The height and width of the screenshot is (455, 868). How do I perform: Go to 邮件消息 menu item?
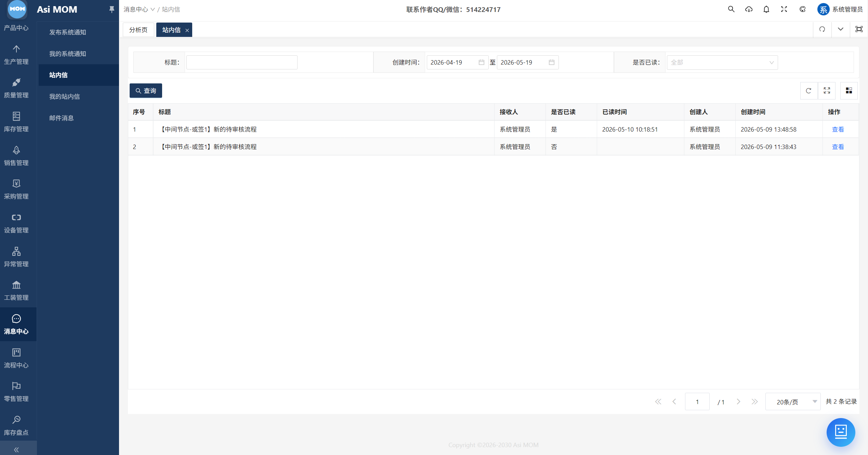61,118
